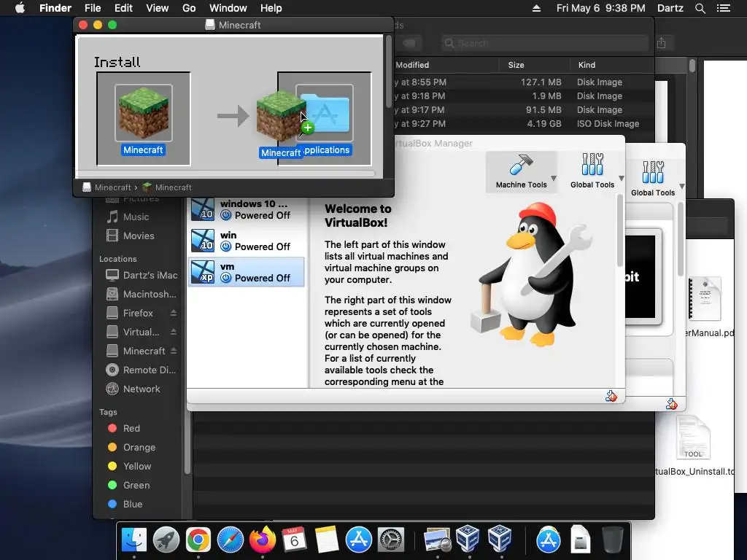Eject the Firefox disk image

(x=174, y=313)
